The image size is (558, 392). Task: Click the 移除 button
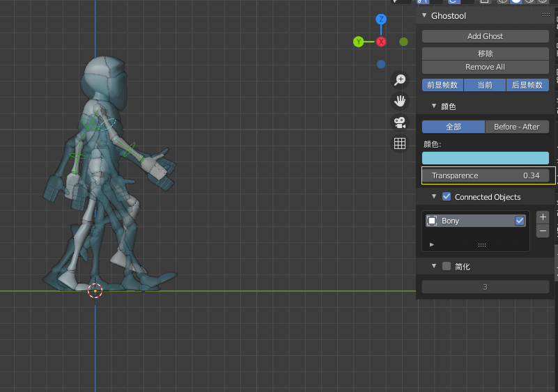click(486, 54)
